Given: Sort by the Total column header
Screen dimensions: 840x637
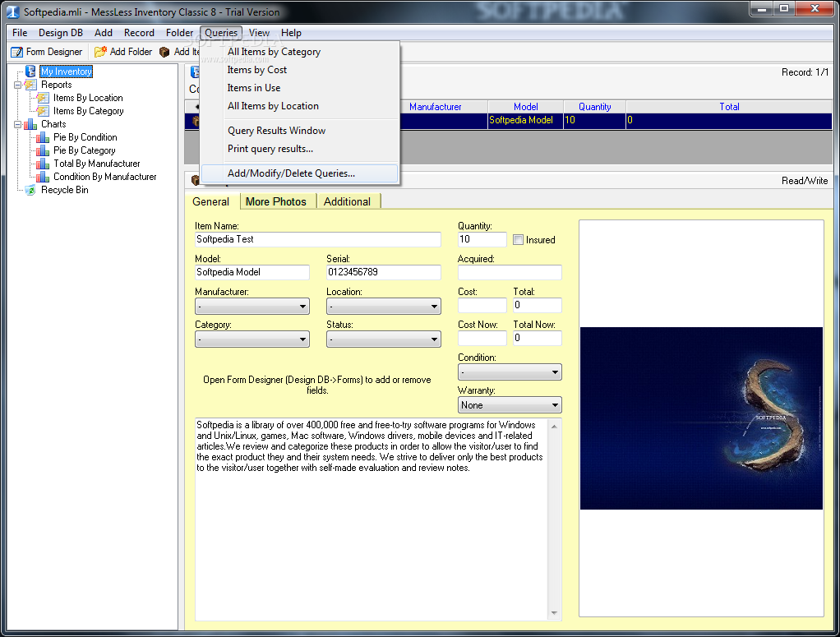Looking at the screenshot, I should click(729, 107).
